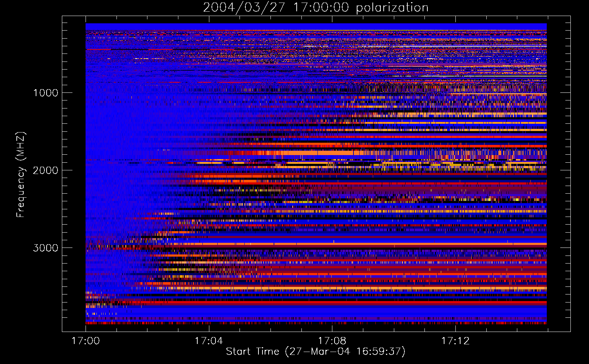Click the 17:00 time tick label
Viewport: 589px width, 364px height.
coord(86,341)
